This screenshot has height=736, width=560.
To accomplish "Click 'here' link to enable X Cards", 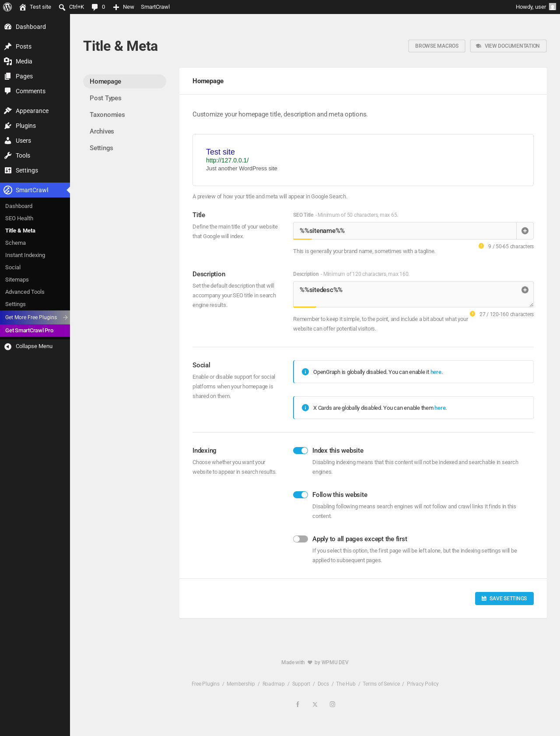I will pyautogui.click(x=440, y=408).
